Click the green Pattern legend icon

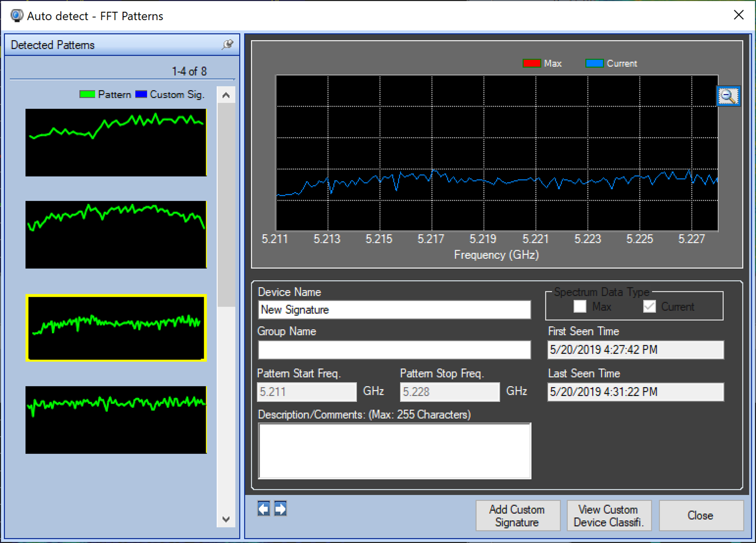click(88, 94)
